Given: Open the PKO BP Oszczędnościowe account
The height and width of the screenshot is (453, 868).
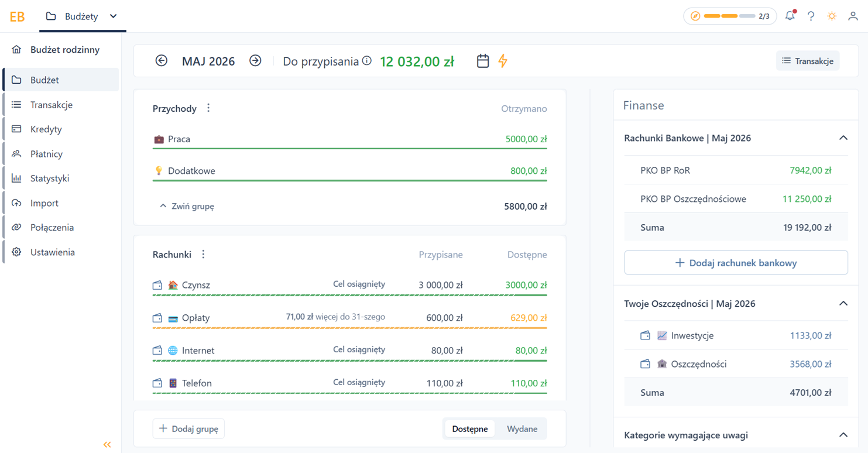Looking at the screenshot, I should [x=736, y=198].
